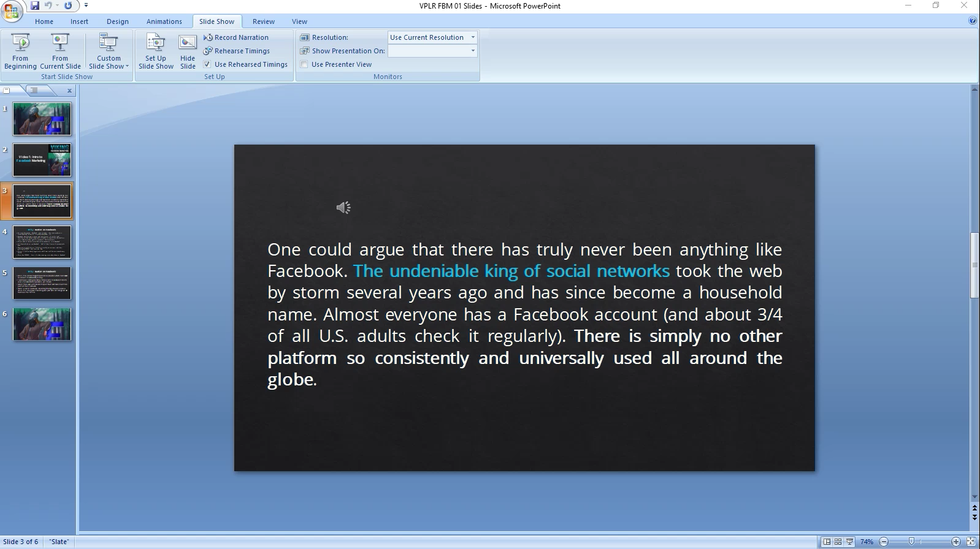
Task: Start Slide Show from status bar icon
Action: tap(849, 542)
